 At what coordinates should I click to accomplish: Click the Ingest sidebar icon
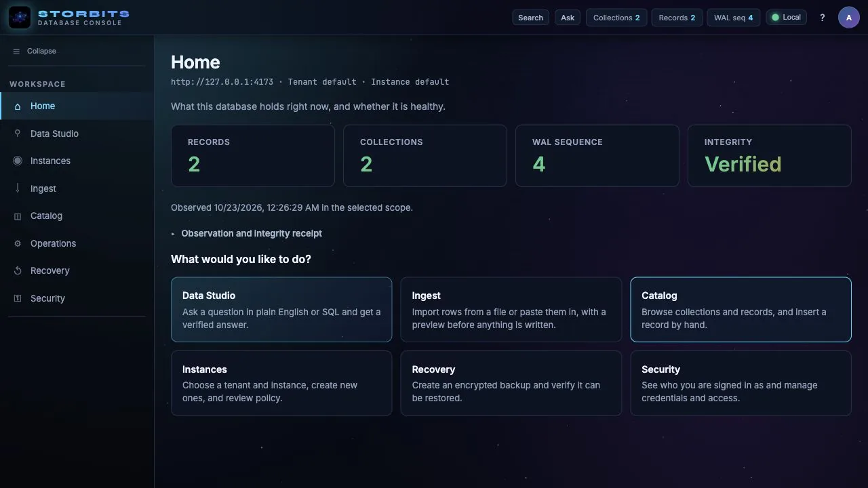[x=18, y=188]
